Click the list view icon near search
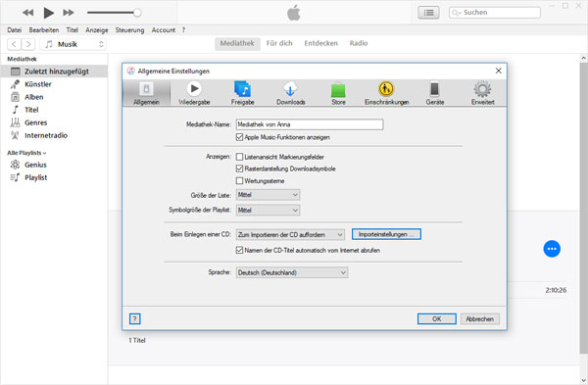 [428, 13]
